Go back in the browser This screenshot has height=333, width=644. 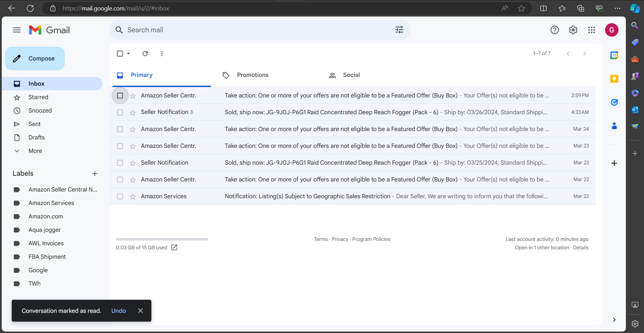[12, 8]
